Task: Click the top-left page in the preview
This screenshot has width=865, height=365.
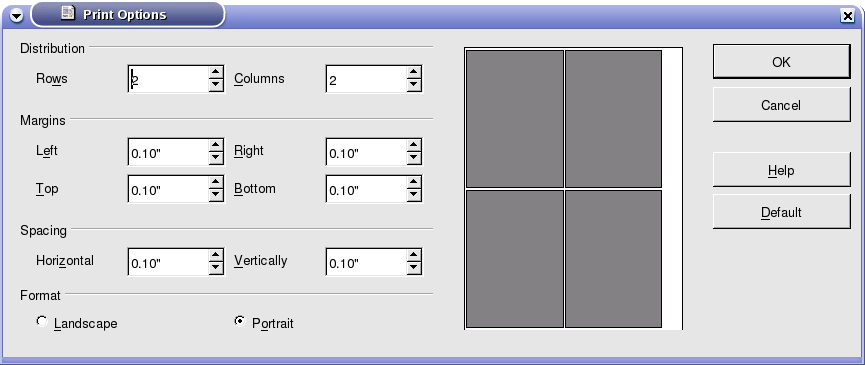Action: [515, 119]
